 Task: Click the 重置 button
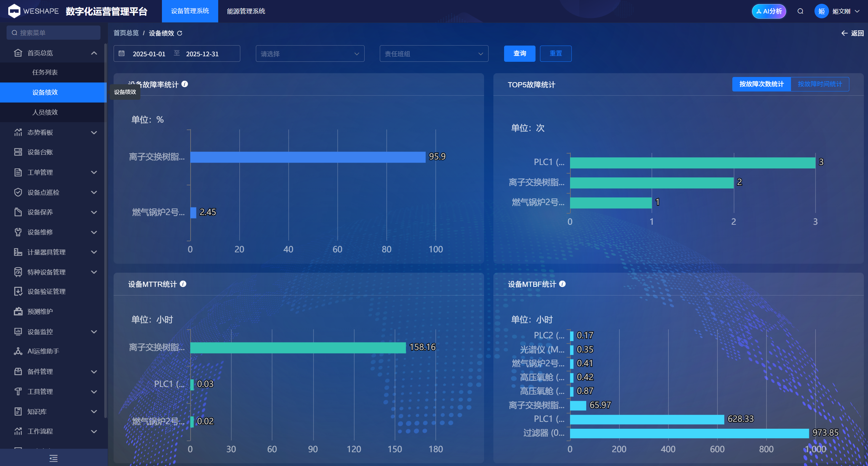tap(556, 54)
